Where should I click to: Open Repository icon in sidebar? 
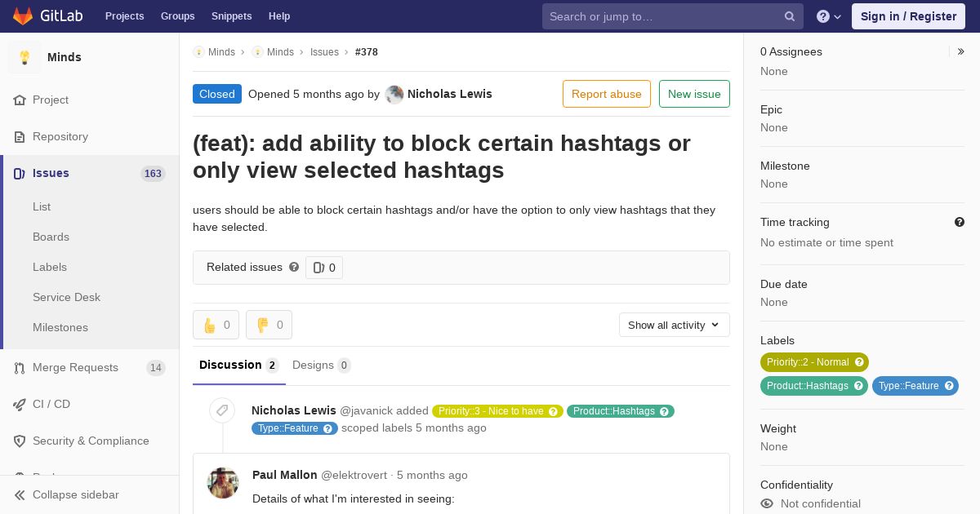[x=20, y=137]
